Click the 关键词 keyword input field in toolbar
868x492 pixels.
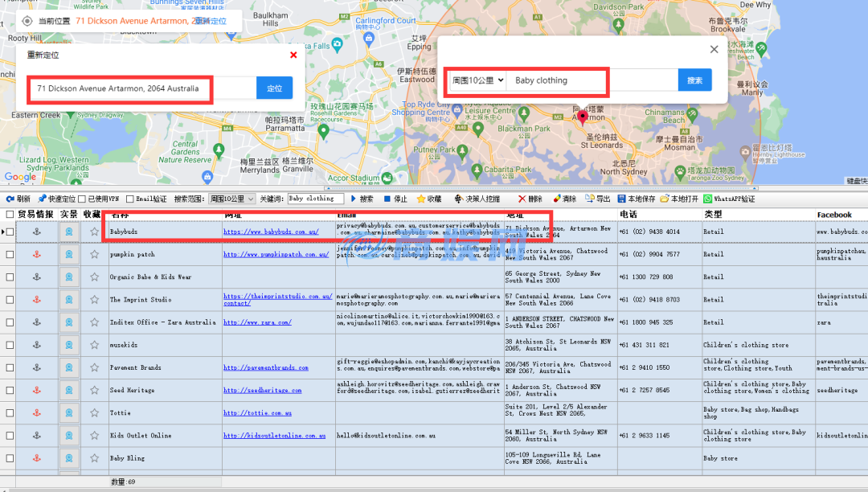(x=315, y=199)
